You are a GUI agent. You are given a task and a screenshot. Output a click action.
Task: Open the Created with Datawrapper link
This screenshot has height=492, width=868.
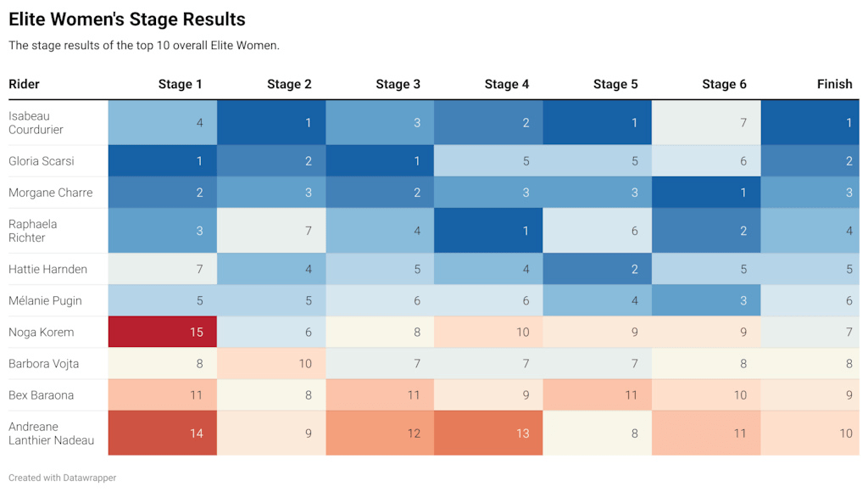63,478
